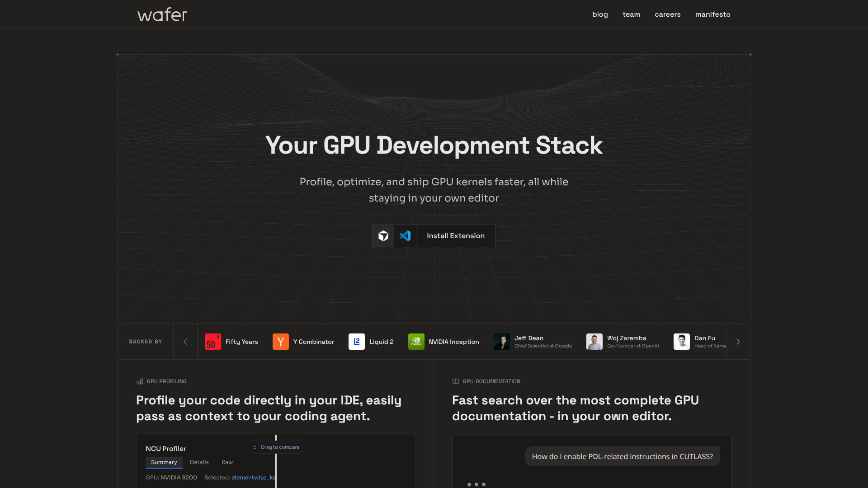Click the elementwise kernel link
Viewport: 868px width, 488px height.
pos(253,478)
